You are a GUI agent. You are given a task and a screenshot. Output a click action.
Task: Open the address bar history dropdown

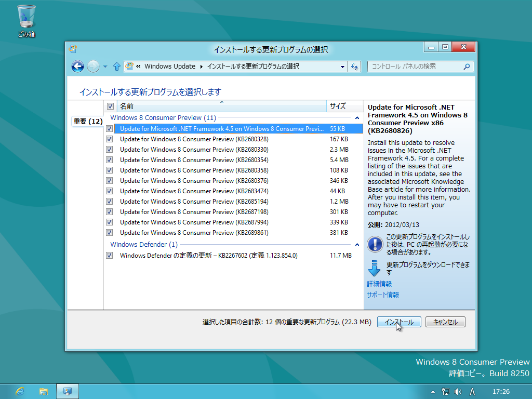(x=342, y=67)
